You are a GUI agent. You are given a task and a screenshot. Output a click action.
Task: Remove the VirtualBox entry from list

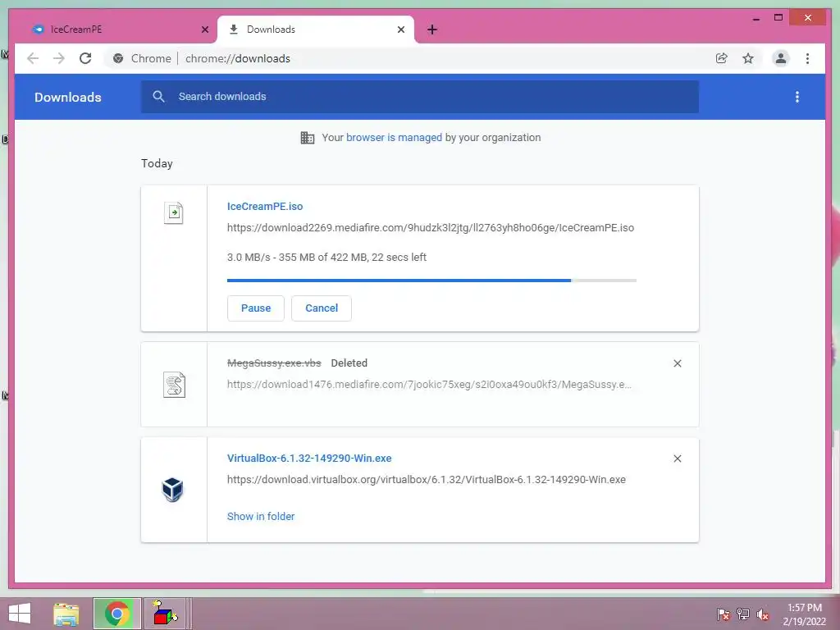click(677, 459)
